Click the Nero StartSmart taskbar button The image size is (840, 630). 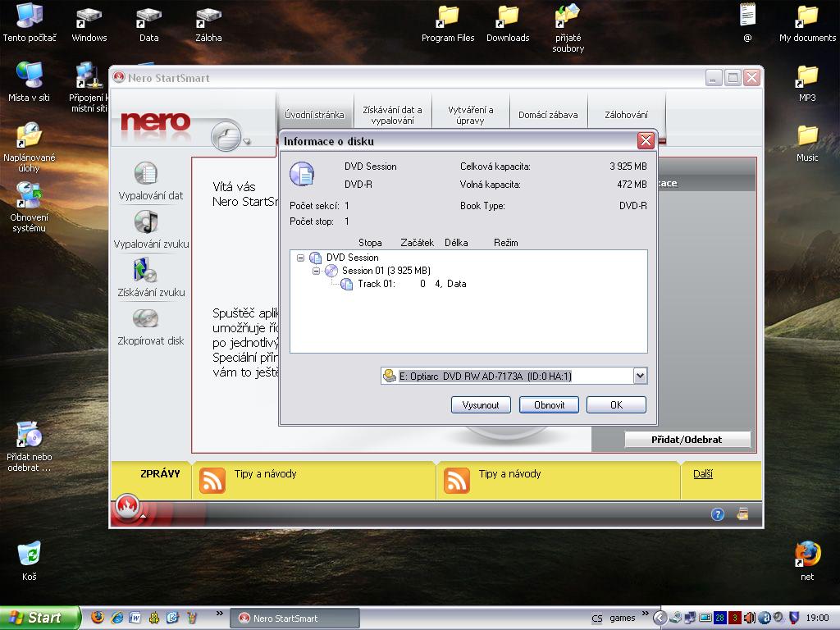(x=295, y=619)
